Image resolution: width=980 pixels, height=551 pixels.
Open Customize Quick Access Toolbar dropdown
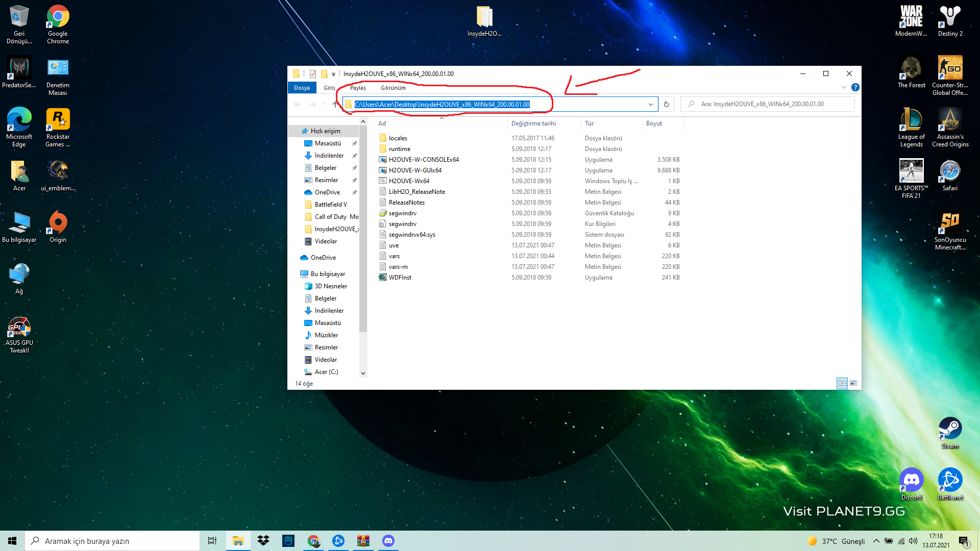[333, 74]
